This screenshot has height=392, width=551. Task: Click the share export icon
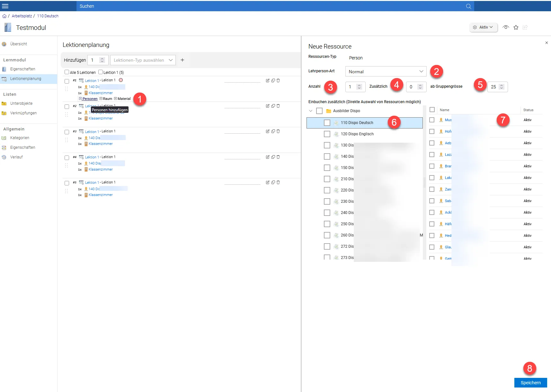(525, 27)
